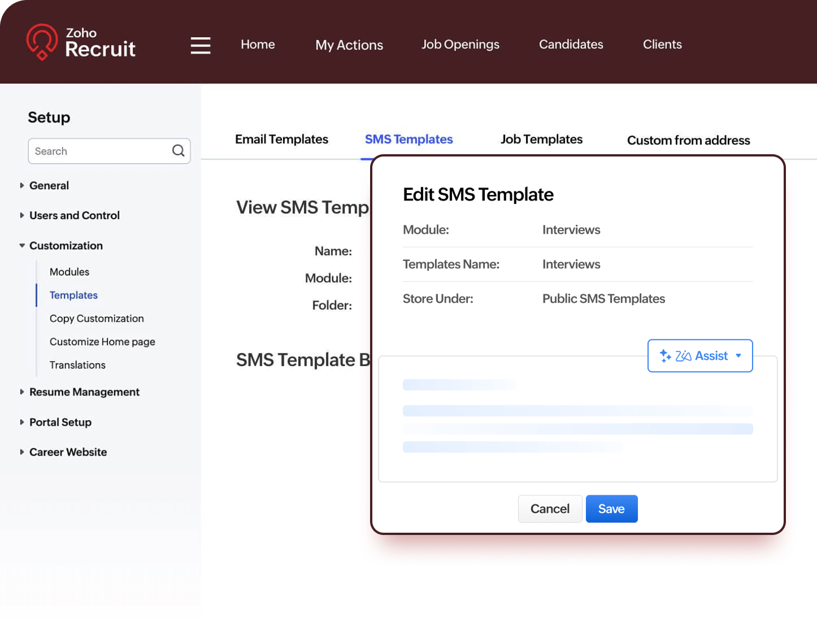
Task: Click the Save button
Action: point(611,509)
